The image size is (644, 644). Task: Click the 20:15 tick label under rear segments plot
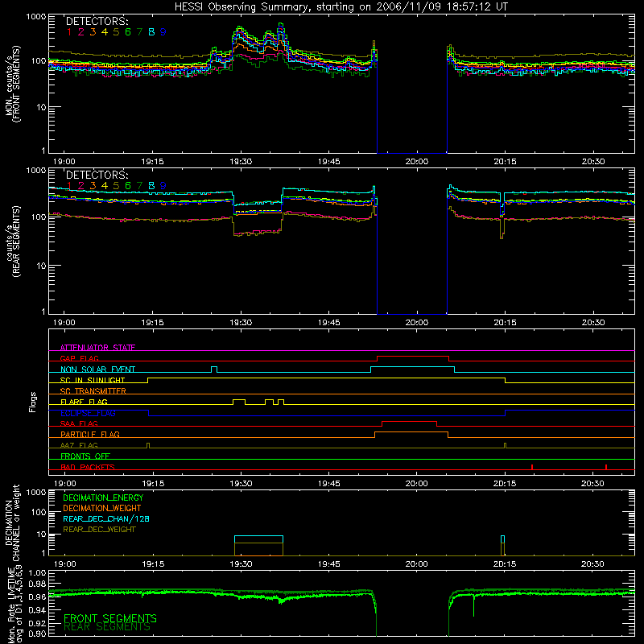pos(505,323)
